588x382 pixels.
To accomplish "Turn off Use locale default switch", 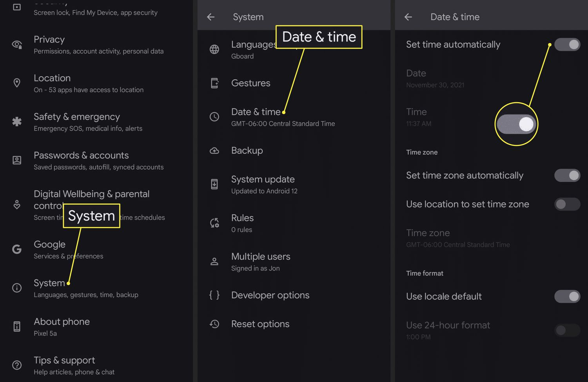I will point(567,297).
